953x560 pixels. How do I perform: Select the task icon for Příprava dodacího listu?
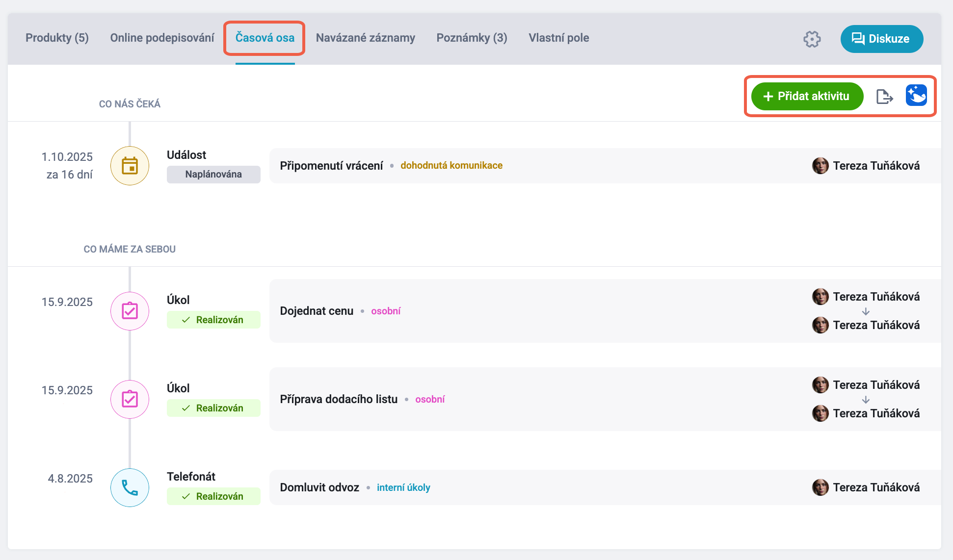(130, 399)
